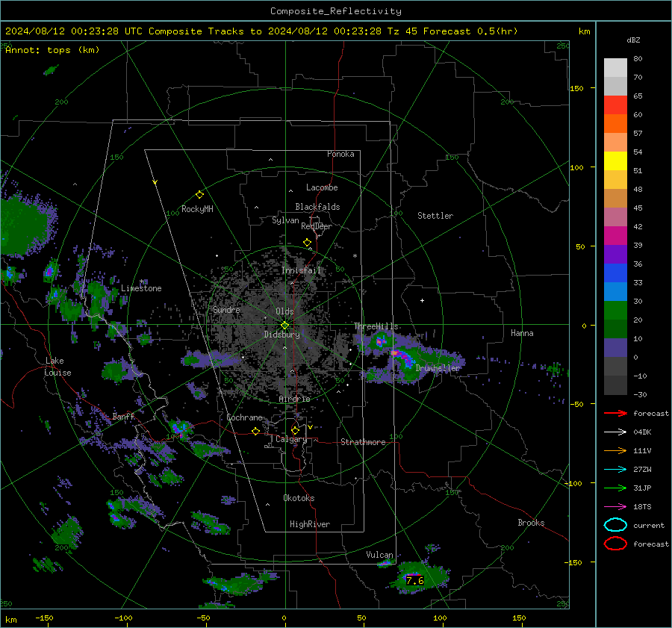Viewport: 672px width, 628px height.
Task: Click the Airdrie city label
Action: (294, 399)
